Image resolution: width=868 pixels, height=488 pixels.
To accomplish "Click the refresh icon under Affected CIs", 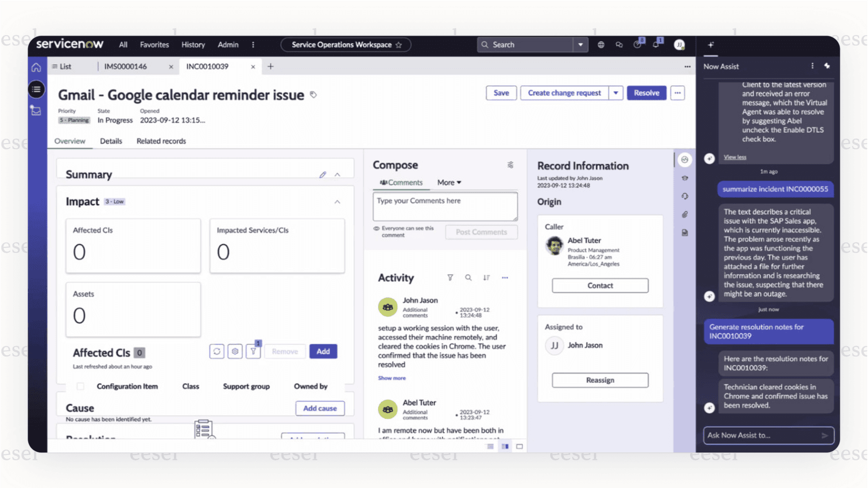I will tap(216, 351).
